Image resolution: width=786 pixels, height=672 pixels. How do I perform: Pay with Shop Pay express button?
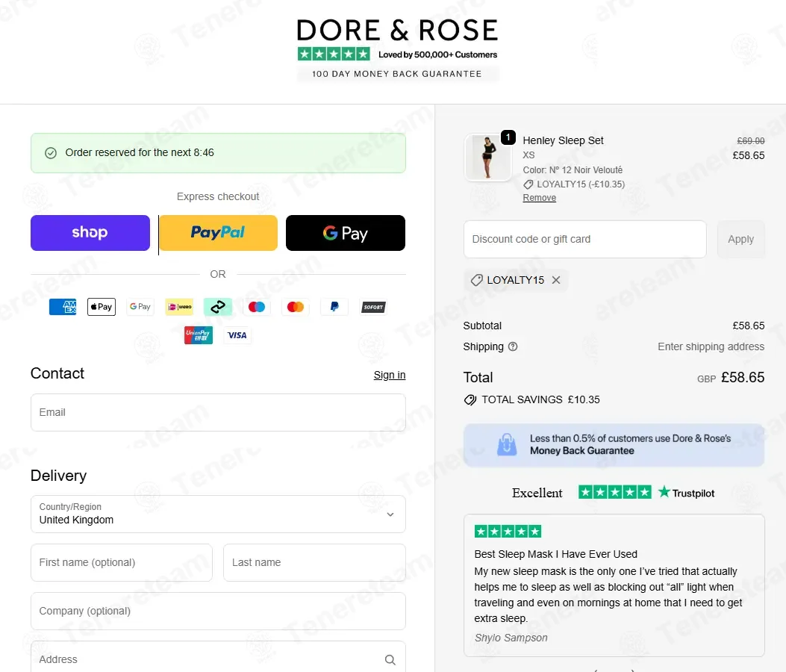pos(90,233)
